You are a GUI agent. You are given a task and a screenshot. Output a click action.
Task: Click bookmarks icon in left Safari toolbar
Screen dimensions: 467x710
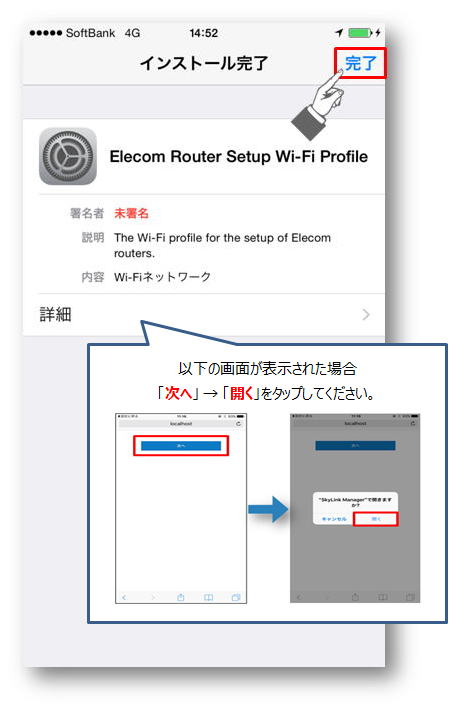coord(208,598)
